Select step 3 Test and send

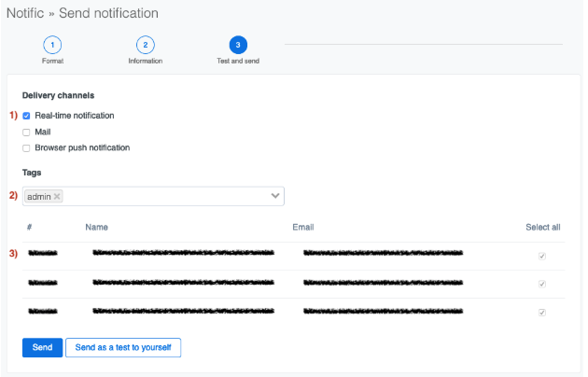click(238, 45)
